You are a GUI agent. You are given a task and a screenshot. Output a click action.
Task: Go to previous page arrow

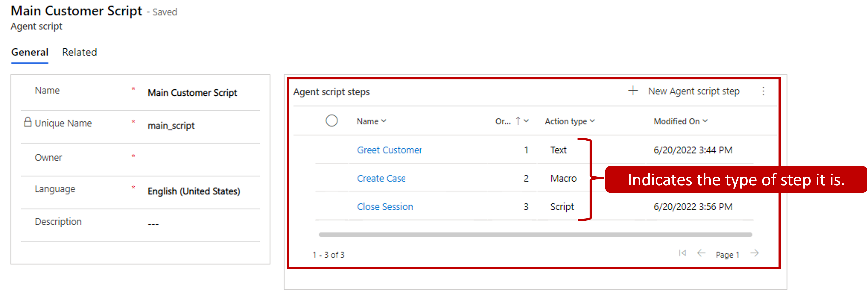tap(701, 253)
